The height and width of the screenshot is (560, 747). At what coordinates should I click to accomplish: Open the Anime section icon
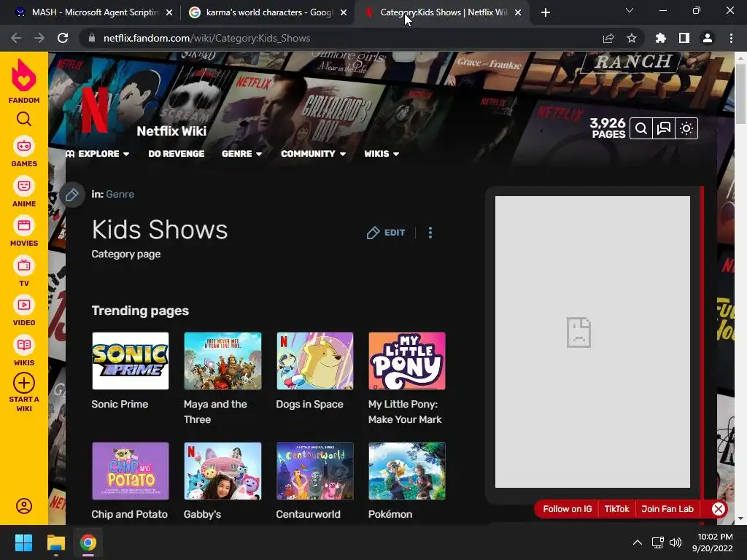click(24, 186)
